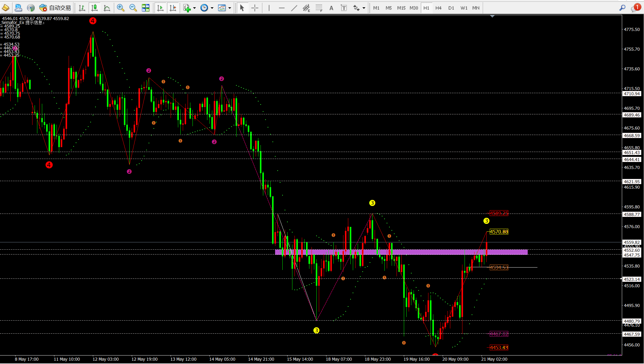Click the red 4589.25 level label
Image resolution: width=644 pixels, height=364 pixels.
click(499, 213)
